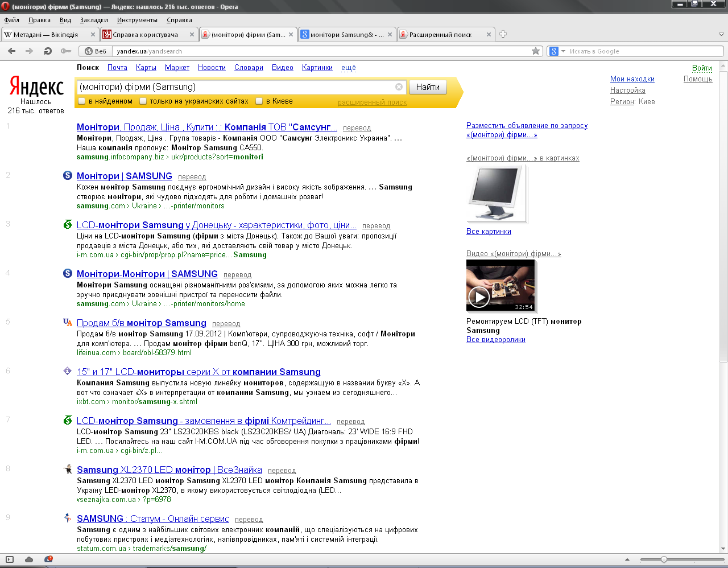This screenshot has width=728, height=568.
Task: Click the yandex.ua address field
Action: coord(321,51)
